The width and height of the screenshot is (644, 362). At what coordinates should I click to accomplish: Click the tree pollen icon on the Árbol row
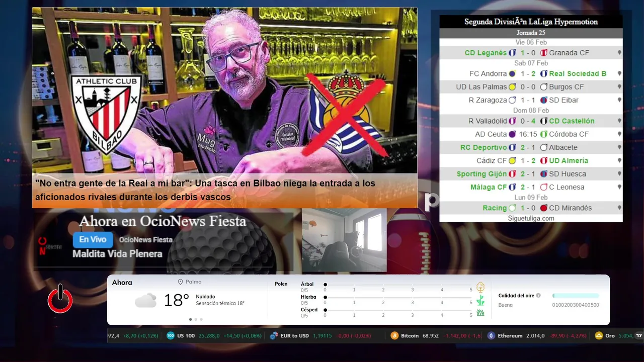point(480,287)
